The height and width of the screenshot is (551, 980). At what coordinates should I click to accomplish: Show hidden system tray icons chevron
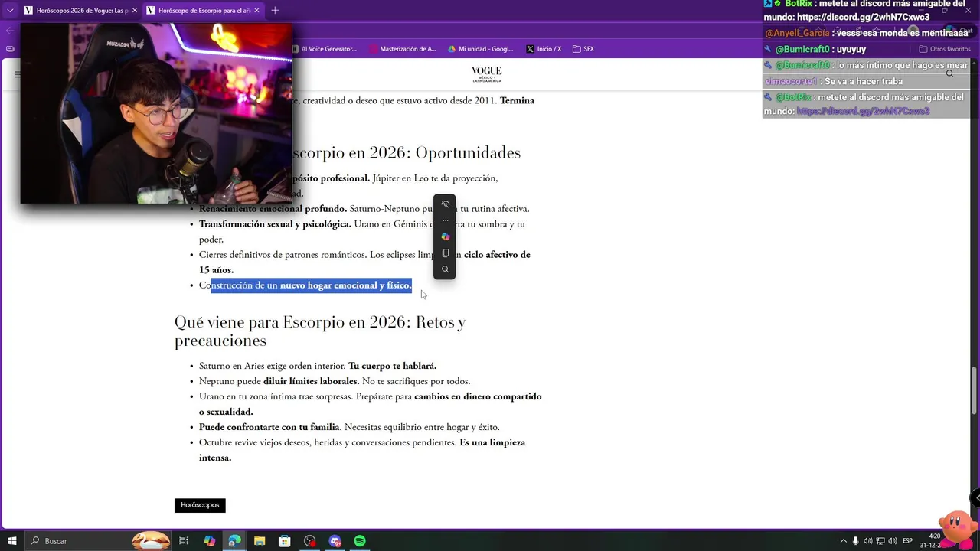tap(844, 541)
